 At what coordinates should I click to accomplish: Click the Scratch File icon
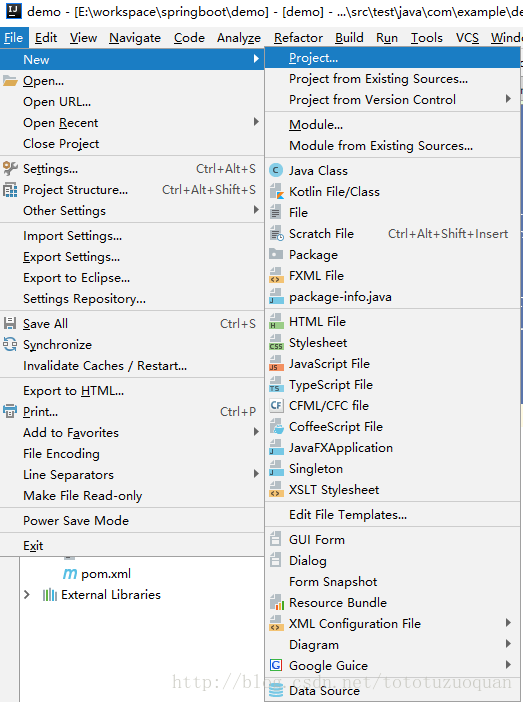pos(276,234)
